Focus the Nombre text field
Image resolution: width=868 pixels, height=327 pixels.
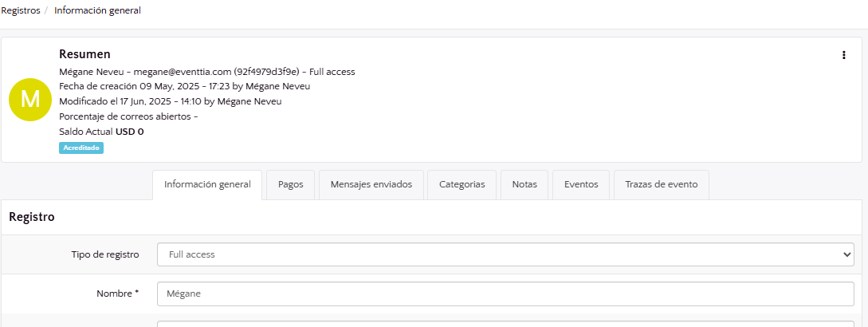click(505, 294)
